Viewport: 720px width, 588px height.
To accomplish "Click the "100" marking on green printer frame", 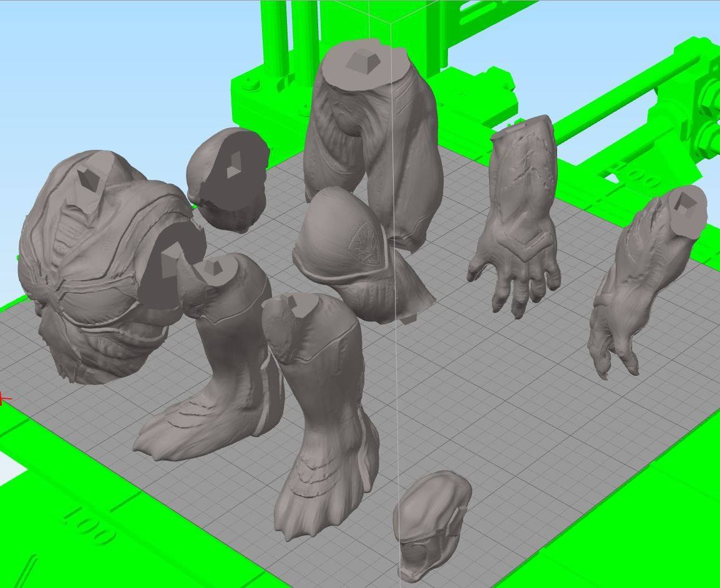I will [89, 526].
